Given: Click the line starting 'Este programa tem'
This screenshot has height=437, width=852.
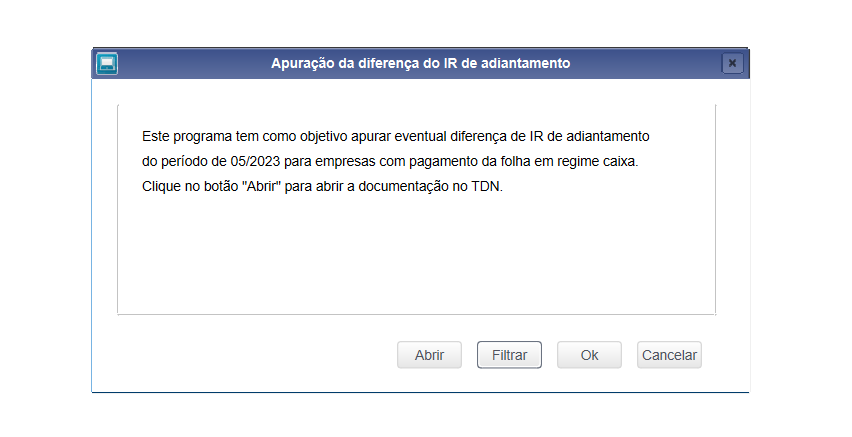Looking at the screenshot, I should point(396,136).
